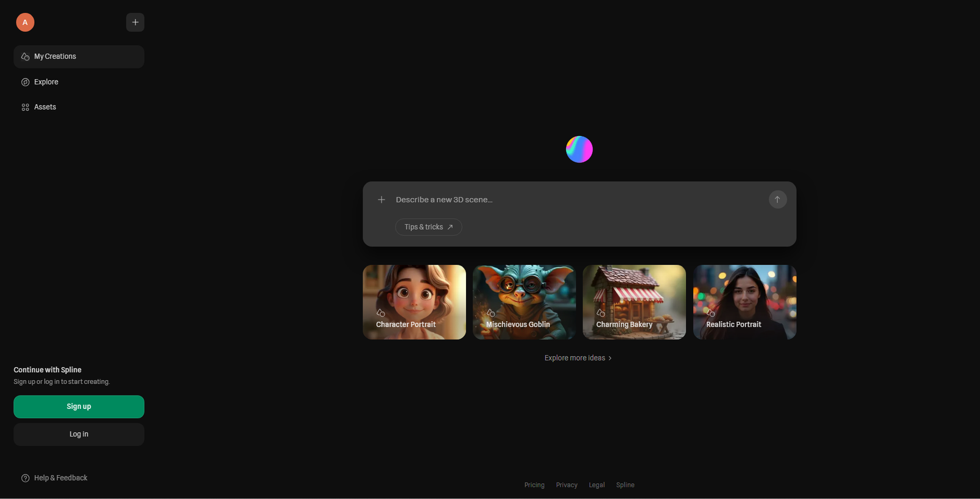980x499 pixels.
Task: Click the Assets grid icon
Action: [25, 107]
